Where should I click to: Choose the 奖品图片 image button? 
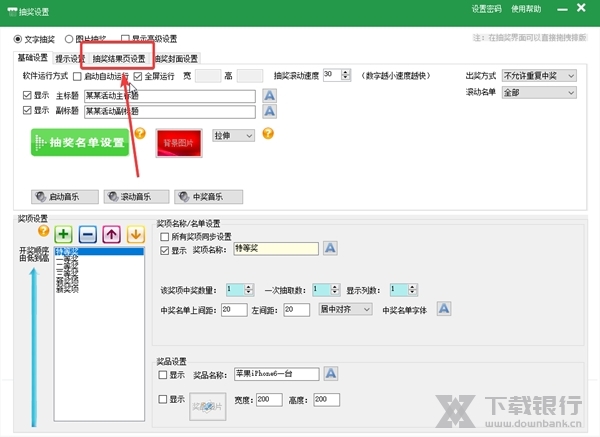(207, 406)
